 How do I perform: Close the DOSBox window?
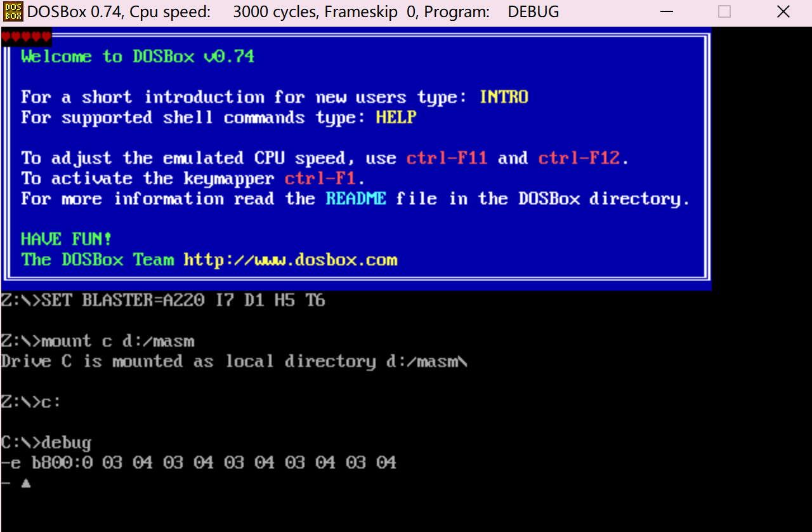[x=783, y=11]
